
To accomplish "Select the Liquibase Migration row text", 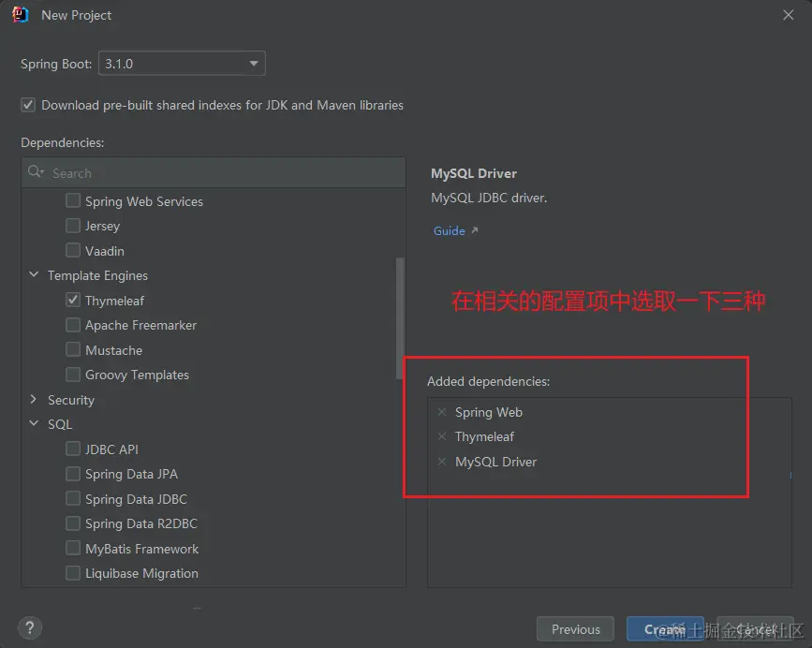I will point(142,573).
